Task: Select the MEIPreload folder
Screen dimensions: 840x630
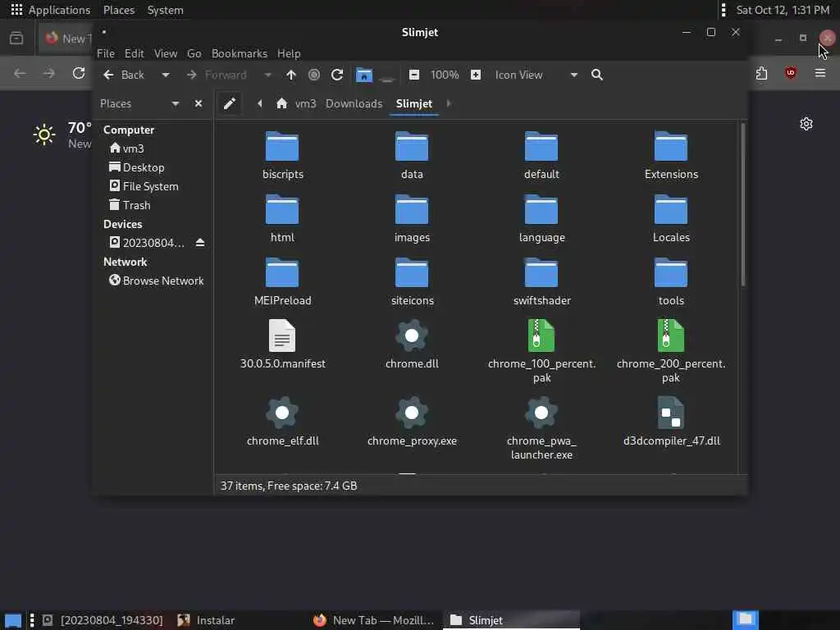Action: click(282, 282)
